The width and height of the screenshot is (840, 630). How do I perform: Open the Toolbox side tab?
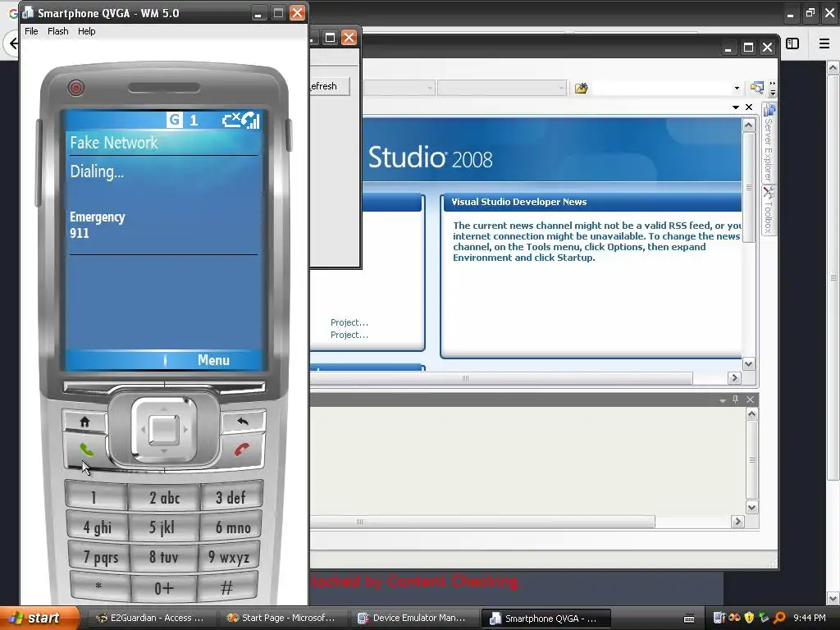tap(769, 211)
